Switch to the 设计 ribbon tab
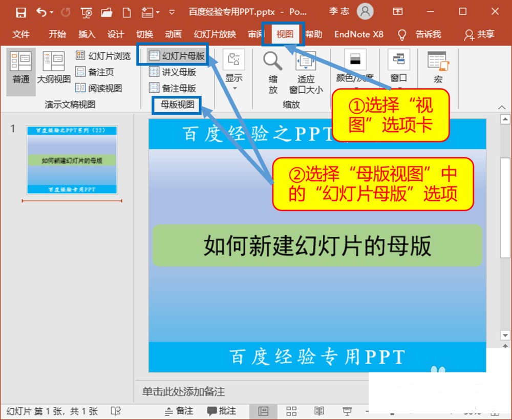512x420 pixels. [116, 34]
